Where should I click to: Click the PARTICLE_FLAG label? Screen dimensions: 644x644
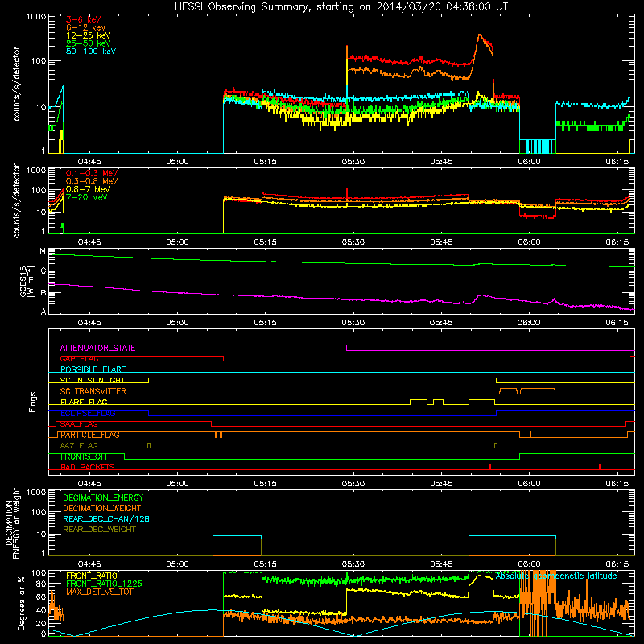pyautogui.click(x=90, y=435)
